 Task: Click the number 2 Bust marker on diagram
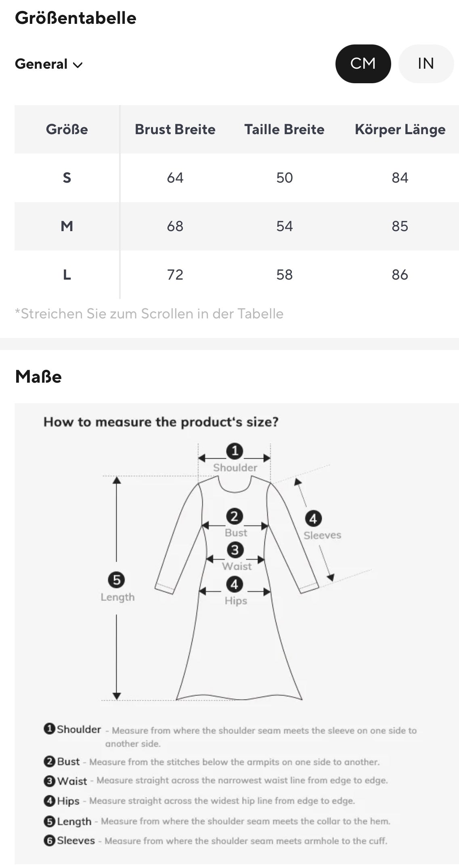tap(235, 516)
